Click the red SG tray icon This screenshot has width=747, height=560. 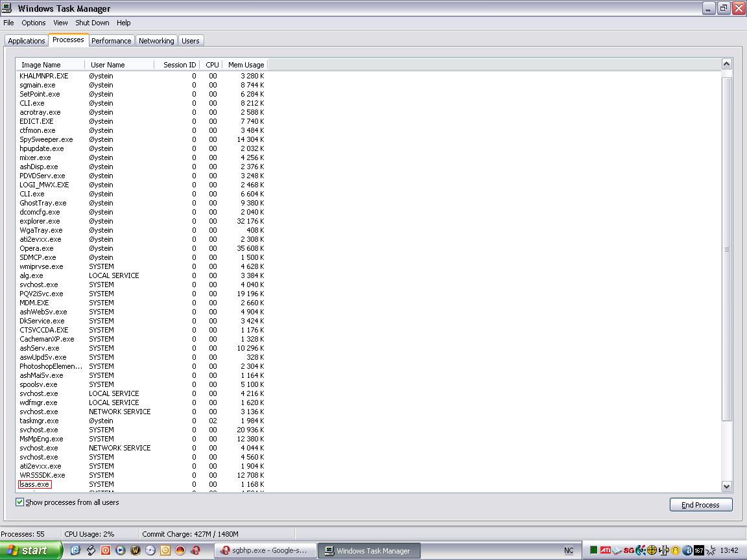[629, 550]
